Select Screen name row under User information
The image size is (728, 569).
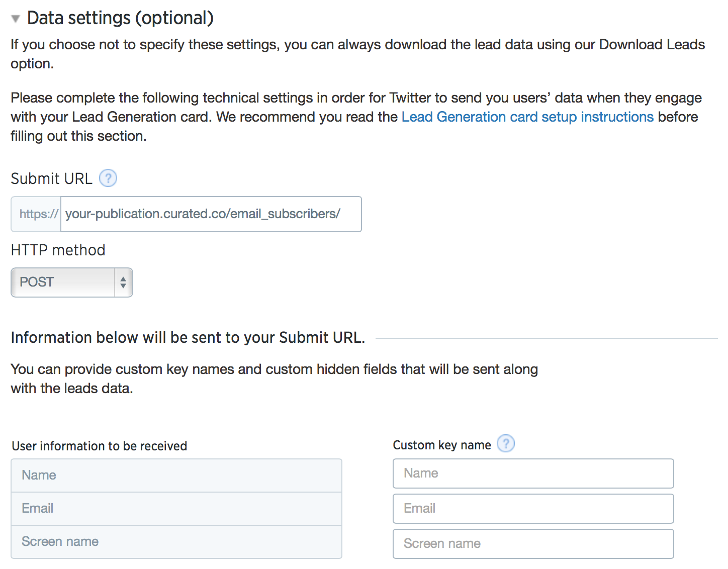click(176, 542)
